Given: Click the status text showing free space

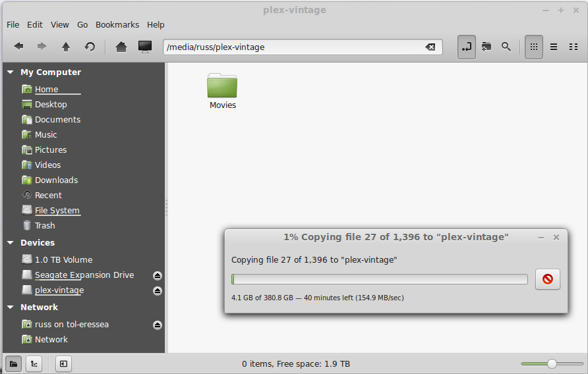Looking at the screenshot, I should [x=296, y=364].
